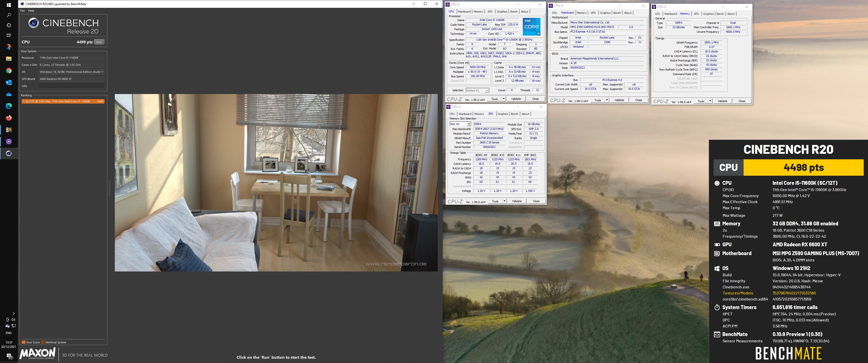Expand Tools arrow in CPU-Z Mainboard window

(607, 100)
